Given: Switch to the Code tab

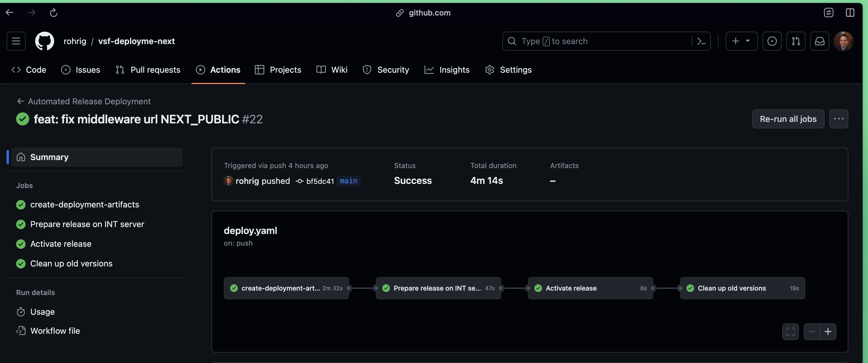Looking at the screenshot, I should (x=29, y=70).
